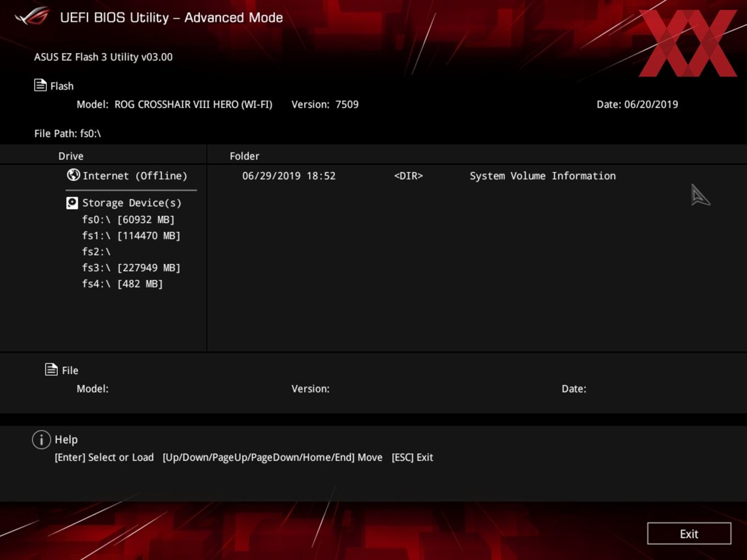This screenshot has width=747, height=560.
Task: Click the Storage Device(s) disk icon
Action: click(x=72, y=203)
